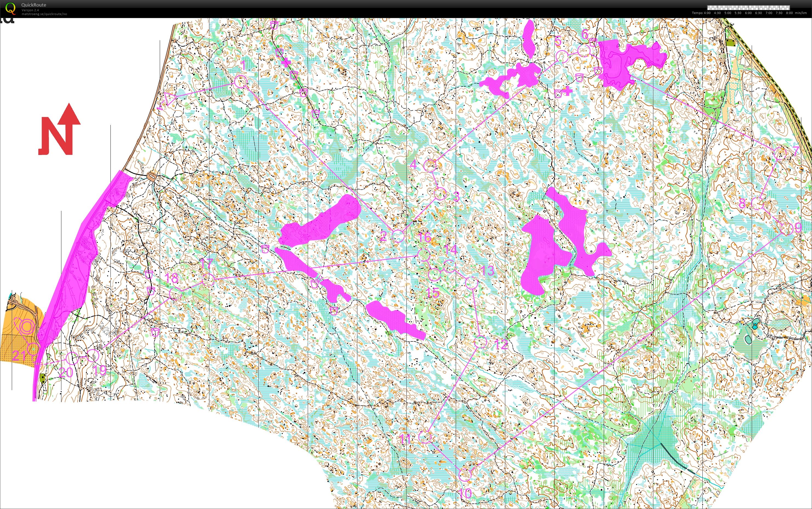This screenshot has width=812, height=509.
Task: Select control circle 6 on the course
Action: pos(584,51)
